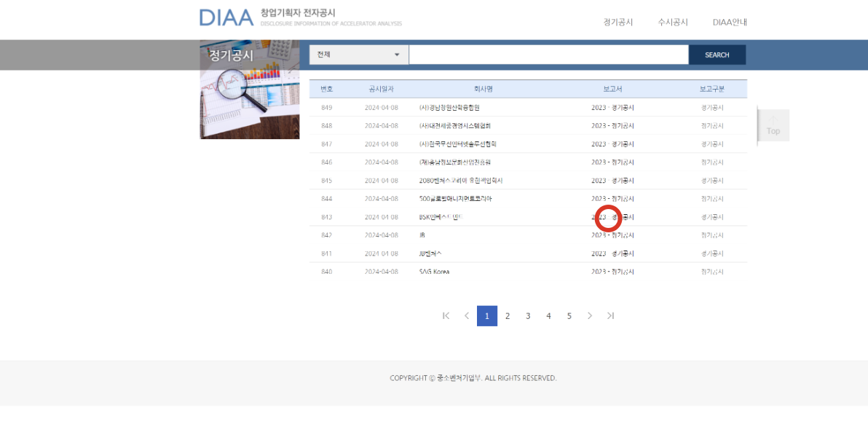Click company name in row 847
The image size is (868, 437).
point(458,144)
